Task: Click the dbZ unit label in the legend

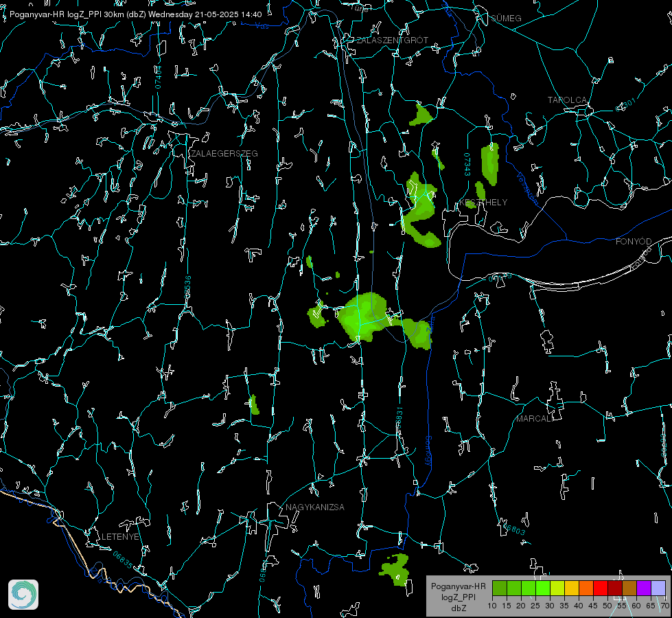Action: click(459, 608)
